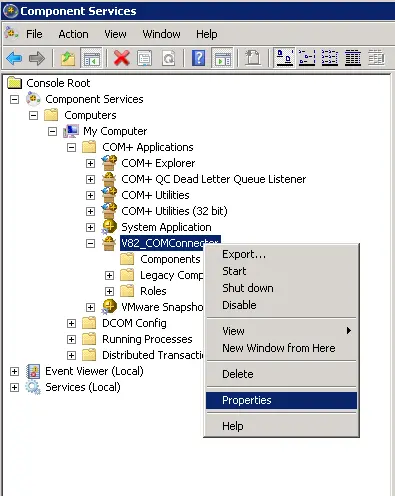Open the Help menu in menu bar

[207, 34]
